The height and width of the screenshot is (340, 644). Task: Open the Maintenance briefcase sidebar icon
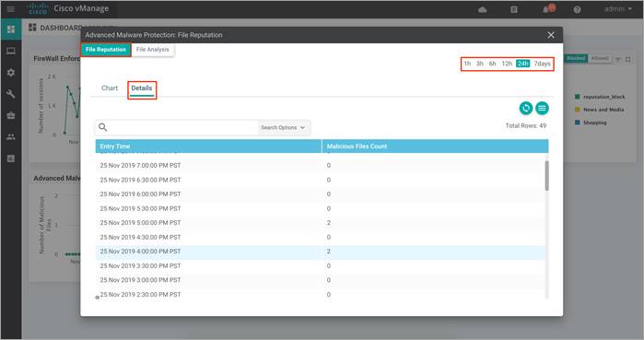(x=11, y=115)
